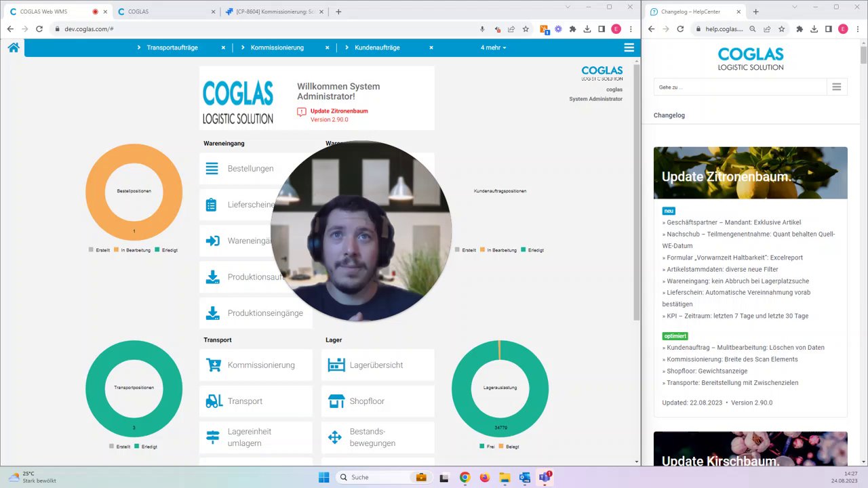Open Lagereinheit umlagern tile

tap(256, 437)
